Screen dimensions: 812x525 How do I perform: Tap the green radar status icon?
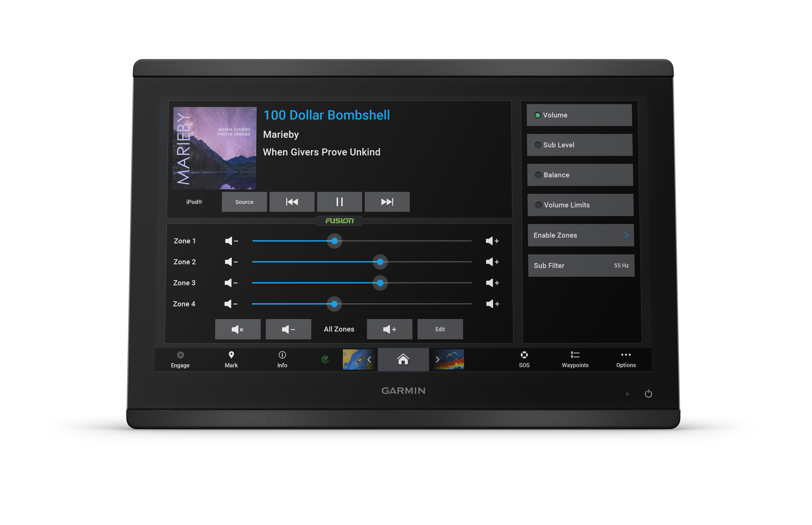[325, 359]
